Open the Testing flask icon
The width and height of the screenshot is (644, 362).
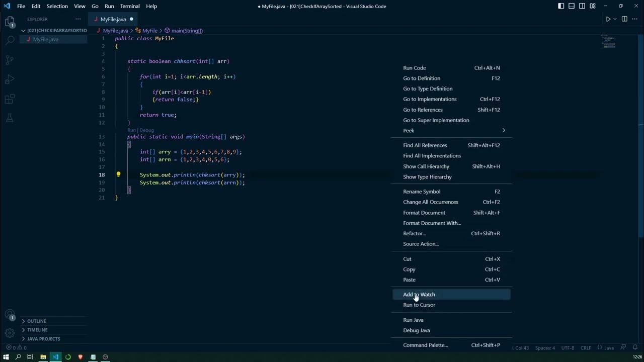pos(10,119)
